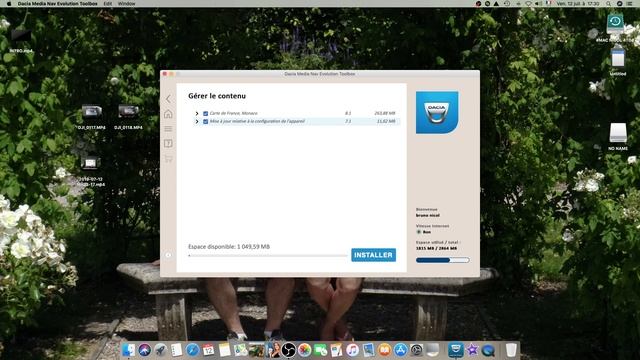Click the Dacia logo image
The width and height of the screenshot is (640, 360).
click(x=437, y=112)
